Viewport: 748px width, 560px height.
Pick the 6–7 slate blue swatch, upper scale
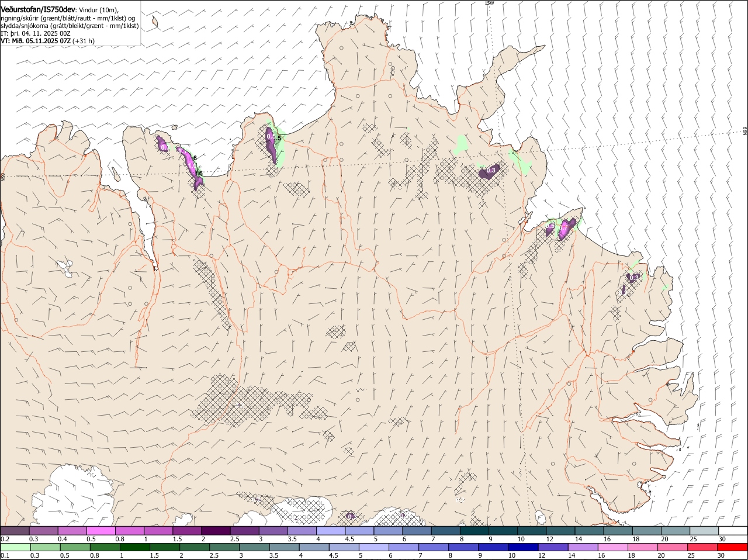click(417, 531)
